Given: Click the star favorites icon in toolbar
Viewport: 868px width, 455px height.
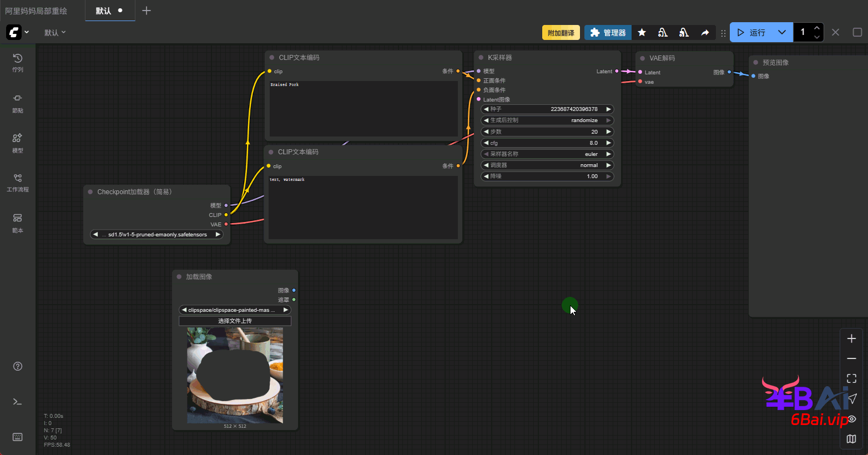Looking at the screenshot, I should coord(642,33).
